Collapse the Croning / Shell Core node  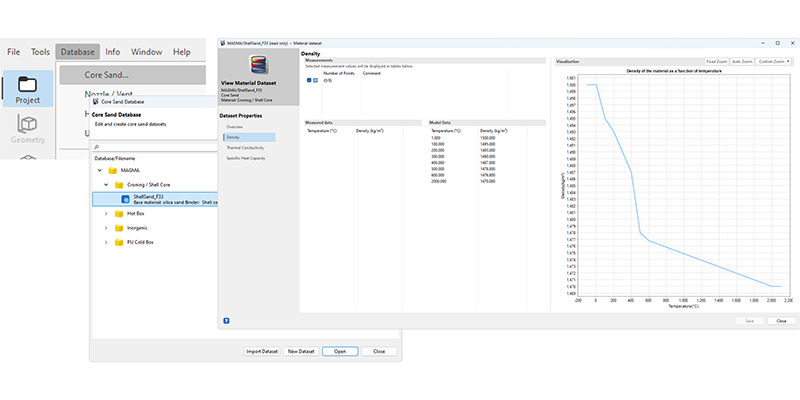tap(106, 185)
